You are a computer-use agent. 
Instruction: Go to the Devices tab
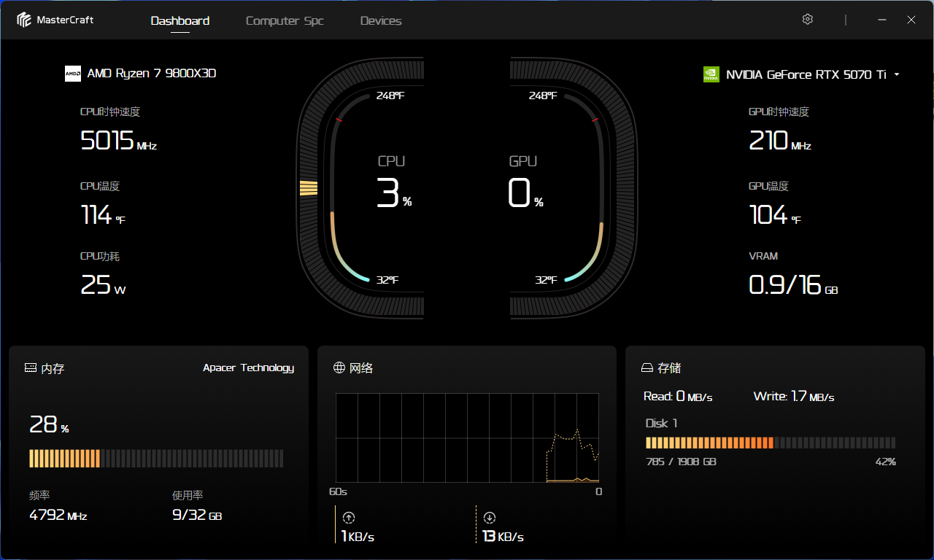click(x=381, y=20)
